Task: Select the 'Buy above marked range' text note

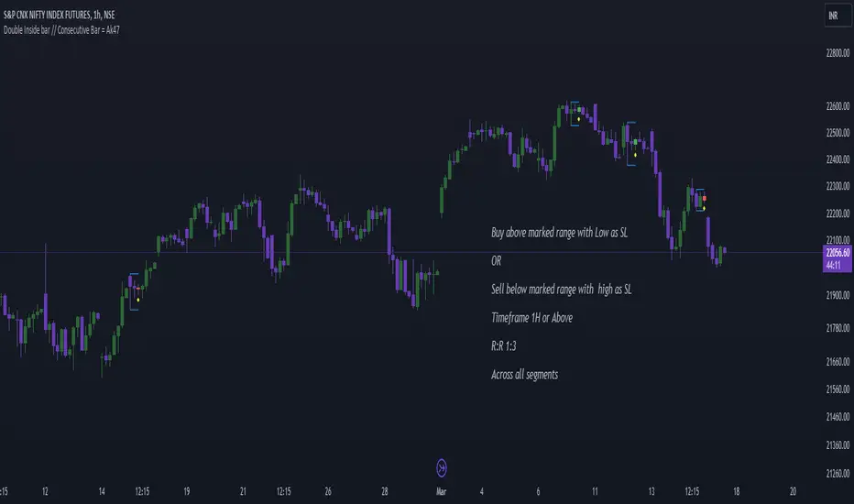Action: [559, 233]
